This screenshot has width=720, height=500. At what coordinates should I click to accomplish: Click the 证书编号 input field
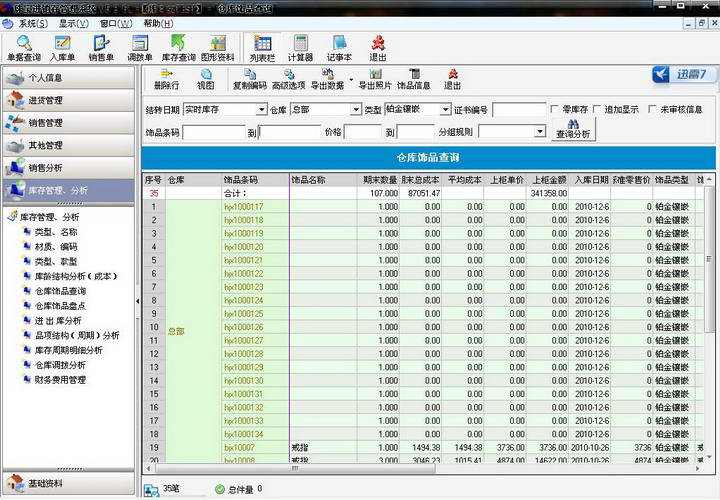coord(519,110)
